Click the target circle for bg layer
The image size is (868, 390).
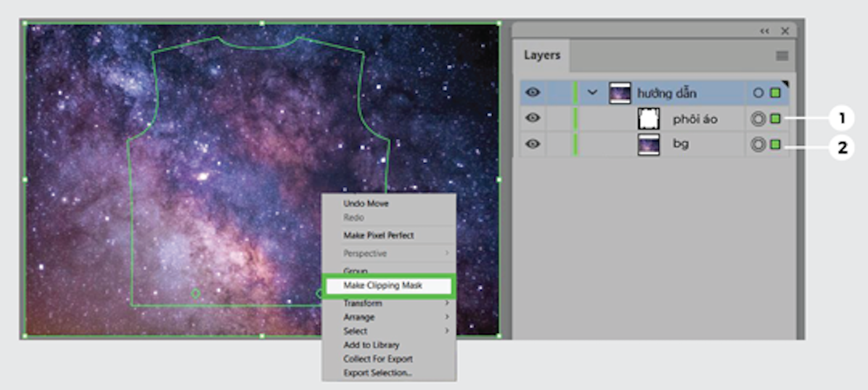point(758,144)
